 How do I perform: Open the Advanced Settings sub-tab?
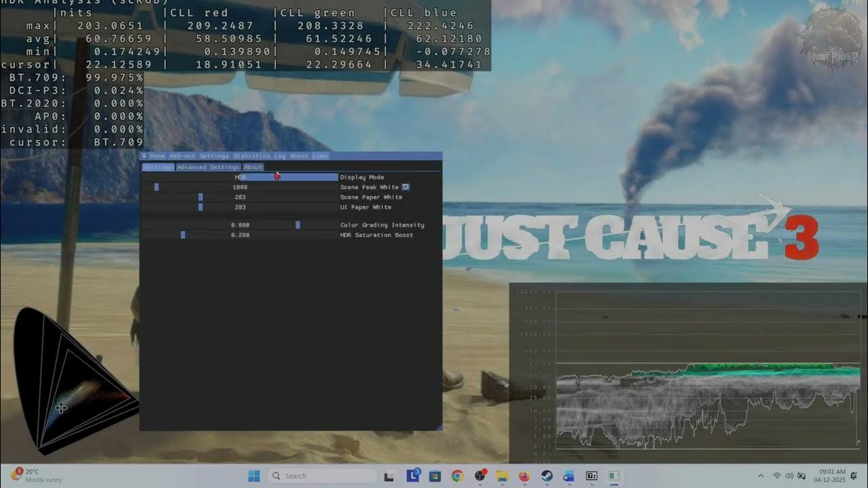pos(208,167)
